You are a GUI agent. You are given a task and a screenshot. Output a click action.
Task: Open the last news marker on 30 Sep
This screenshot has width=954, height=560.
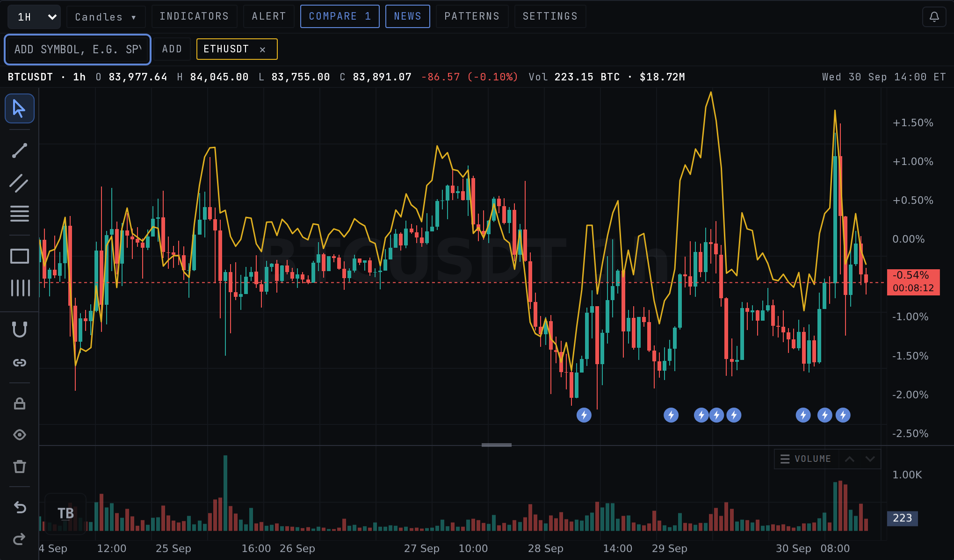tap(843, 415)
